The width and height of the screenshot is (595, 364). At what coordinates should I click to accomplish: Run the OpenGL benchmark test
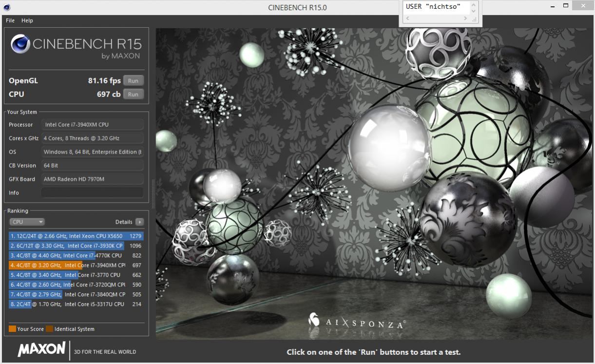pos(133,81)
